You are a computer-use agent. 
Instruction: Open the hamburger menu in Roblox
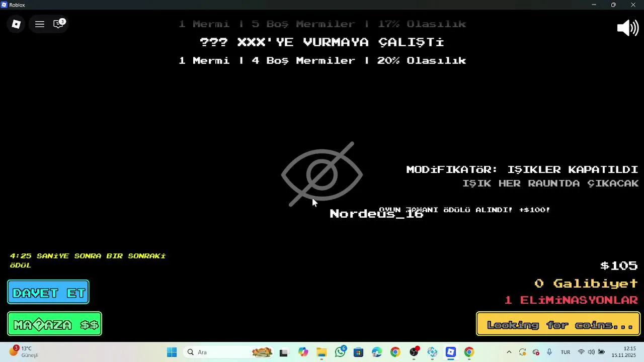point(40,24)
